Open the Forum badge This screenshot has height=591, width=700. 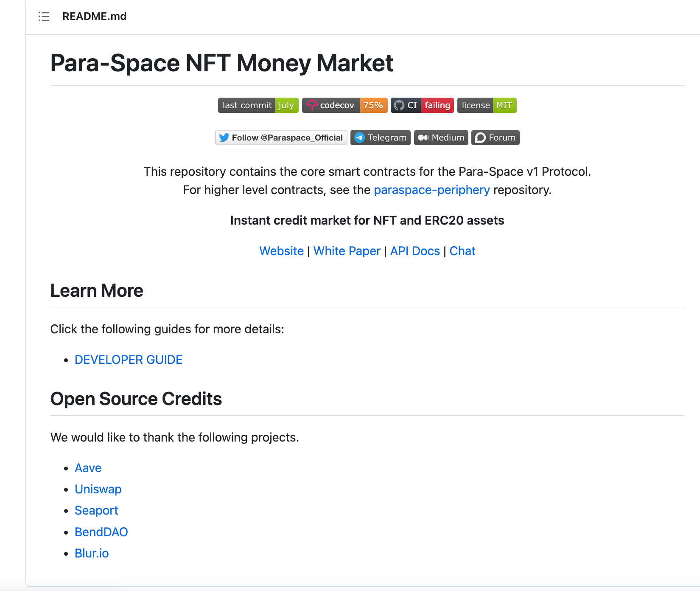pyautogui.click(x=496, y=138)
